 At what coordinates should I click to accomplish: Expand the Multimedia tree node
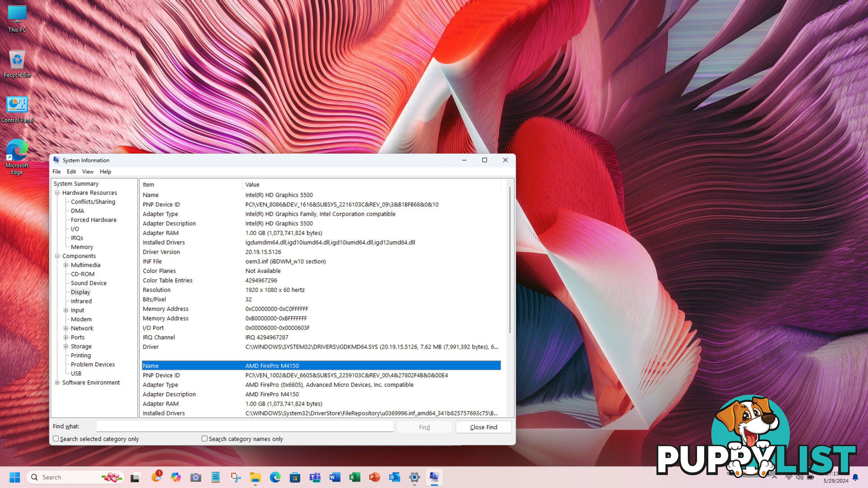[x=66, y=265]
